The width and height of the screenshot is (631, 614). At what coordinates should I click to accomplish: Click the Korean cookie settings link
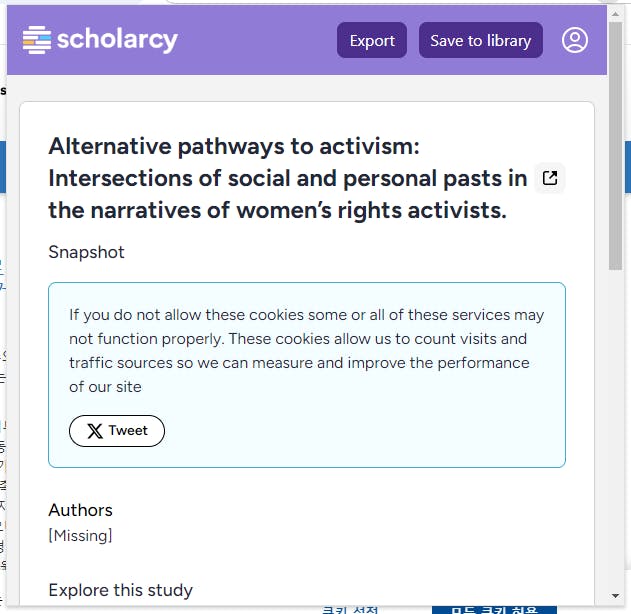[x=349, y=608]
